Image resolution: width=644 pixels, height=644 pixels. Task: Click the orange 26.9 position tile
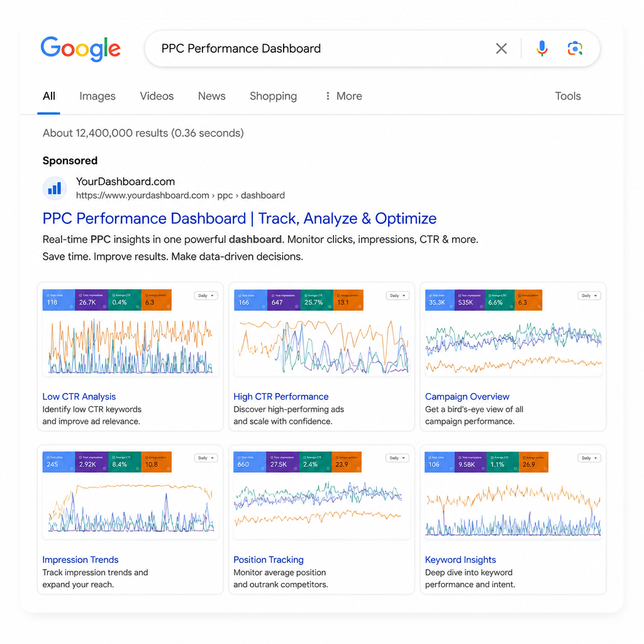pos(533,462)
